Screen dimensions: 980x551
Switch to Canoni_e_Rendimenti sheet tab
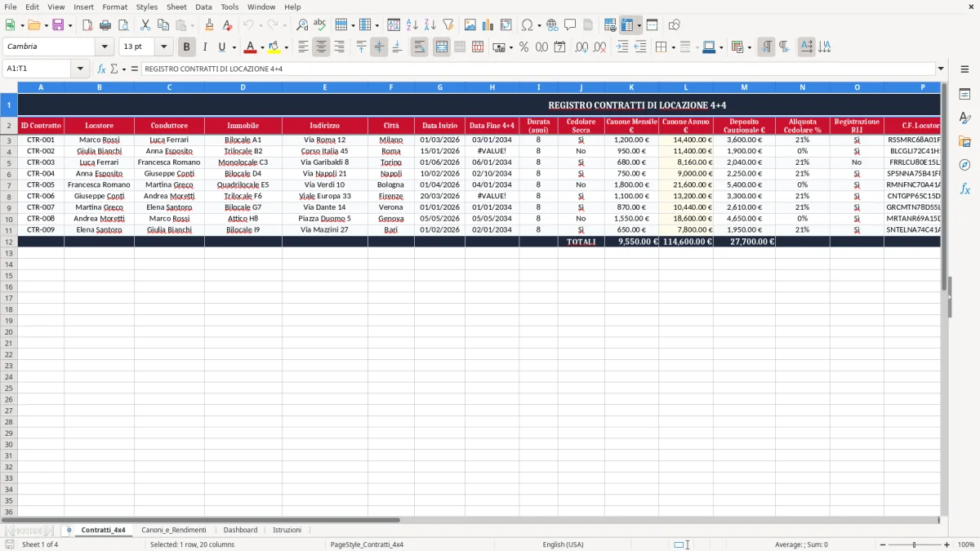[174, 531]
